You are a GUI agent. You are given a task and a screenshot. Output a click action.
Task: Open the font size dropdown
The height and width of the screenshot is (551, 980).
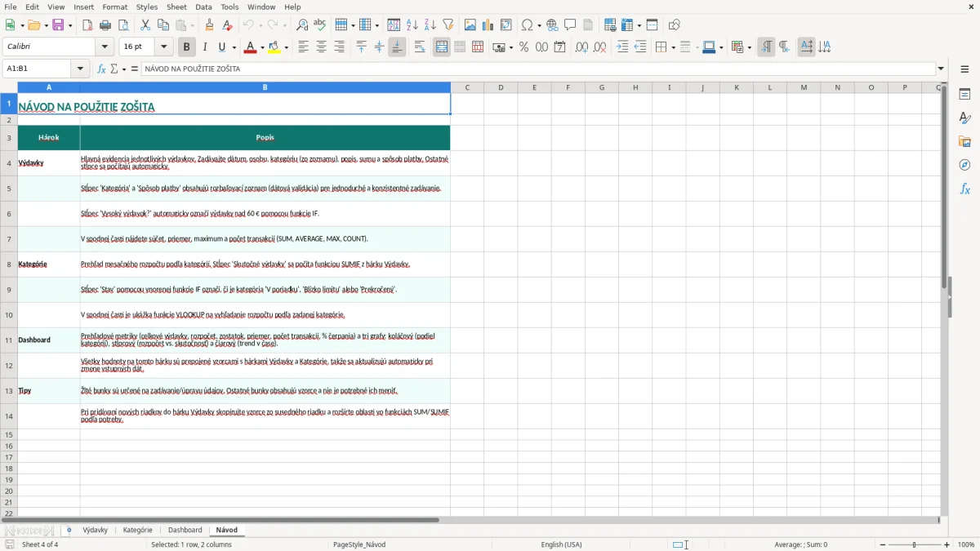click(164, 47)
